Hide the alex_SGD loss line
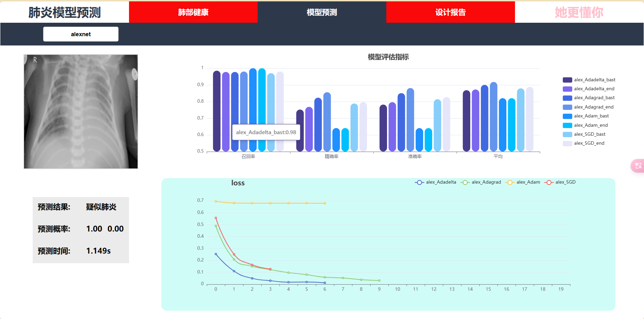Image resolution: width=644 pixels, height=319 pixels. click(560, 182)
